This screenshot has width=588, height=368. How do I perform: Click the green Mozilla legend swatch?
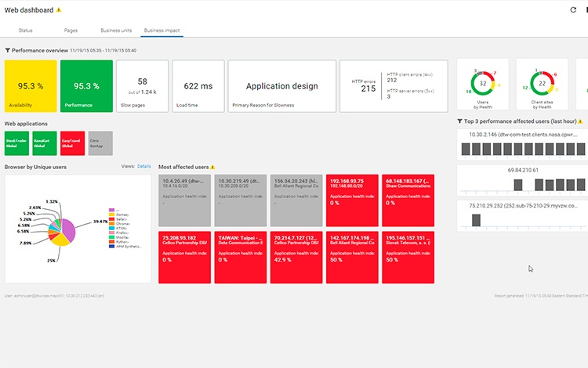(x=111, y=237)
